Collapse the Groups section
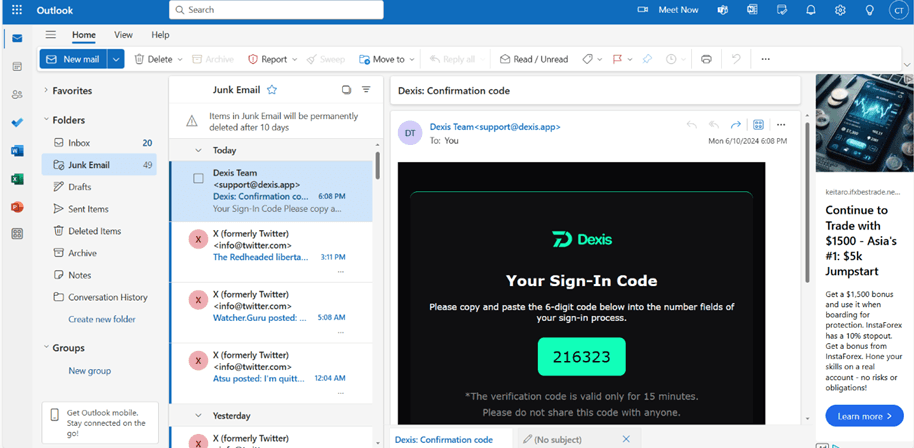914x448 pixels. [x=46, y=347]
